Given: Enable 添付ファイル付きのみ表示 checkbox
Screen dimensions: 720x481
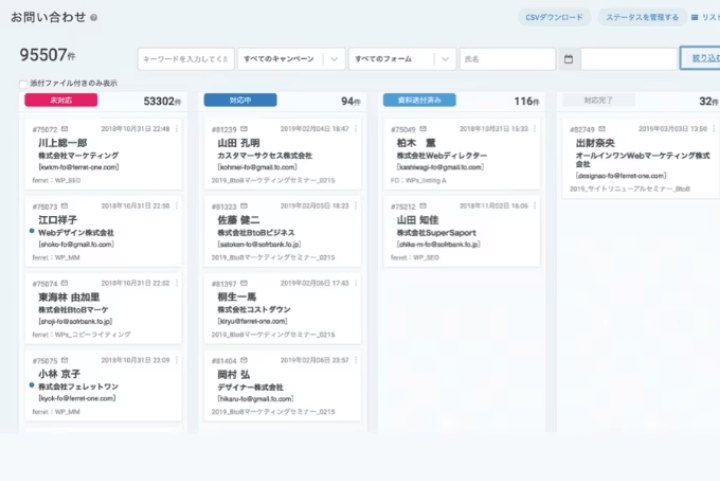Looking at the screenshot, I should [x=24, y=84].
